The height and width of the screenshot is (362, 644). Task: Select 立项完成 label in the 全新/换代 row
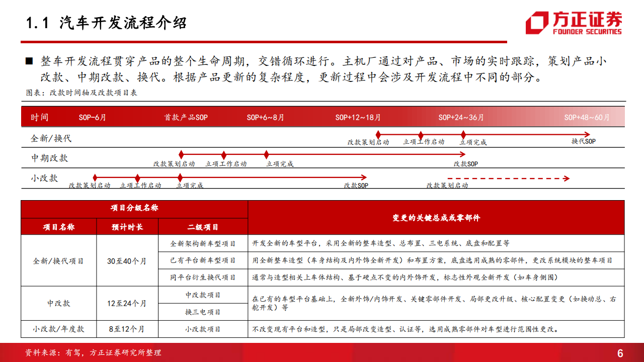pos(473,142)
